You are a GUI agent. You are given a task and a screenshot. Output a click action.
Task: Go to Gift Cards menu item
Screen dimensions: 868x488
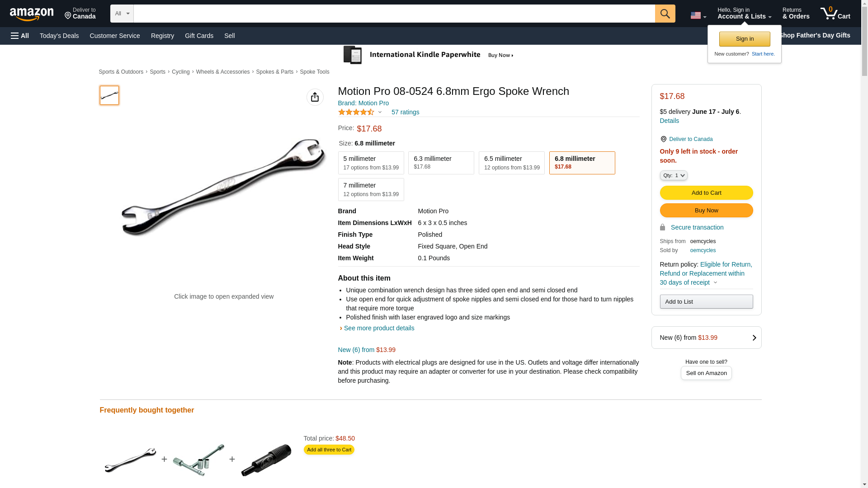(x=199, y=36)
